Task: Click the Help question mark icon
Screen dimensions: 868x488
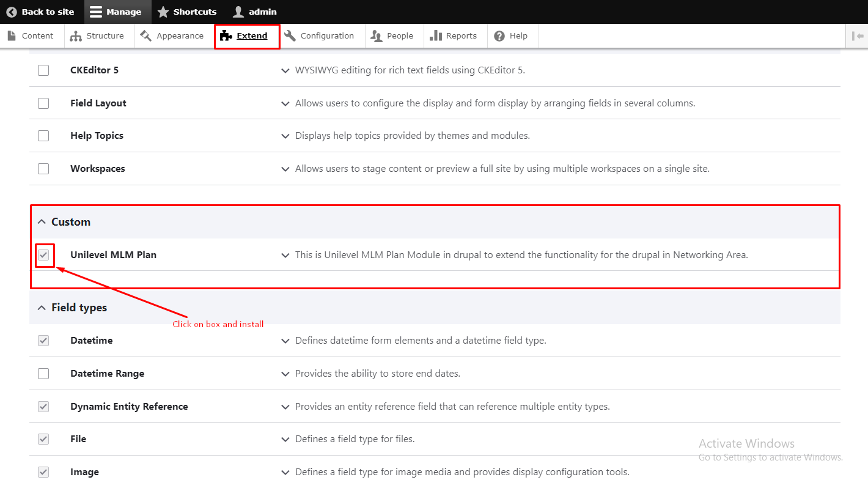Action: point(499,36)
